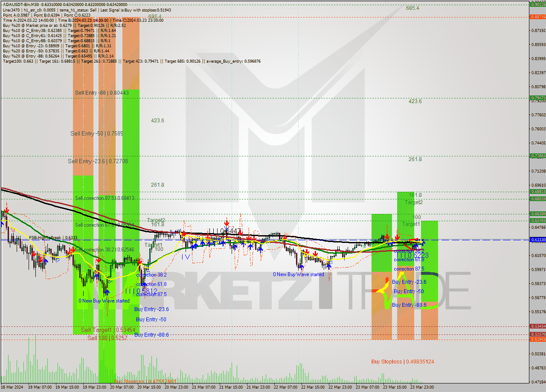Click the 'FSB-HighToBreak | 0.6333' label
This screenshot has width=546, height=392.
coord(53,238)
